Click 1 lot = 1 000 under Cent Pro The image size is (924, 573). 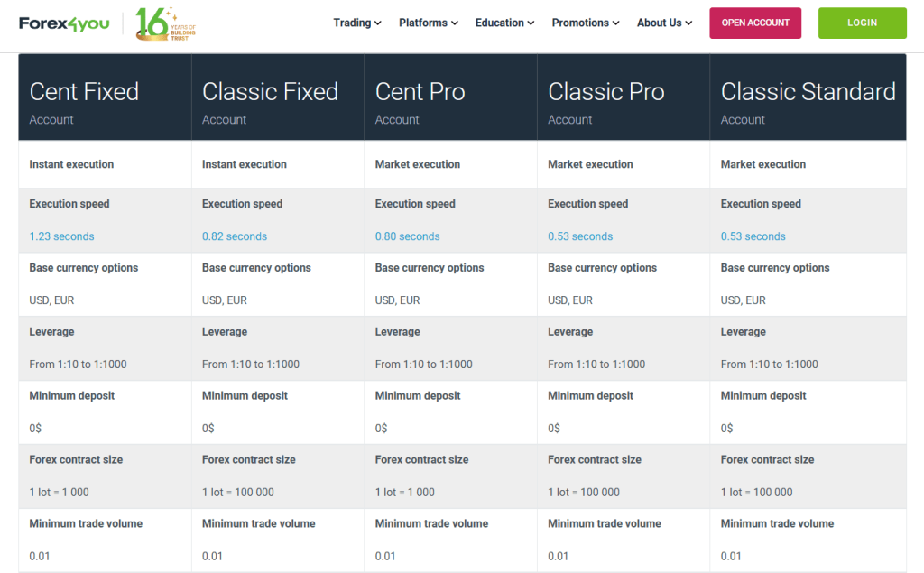pos(405,492)
